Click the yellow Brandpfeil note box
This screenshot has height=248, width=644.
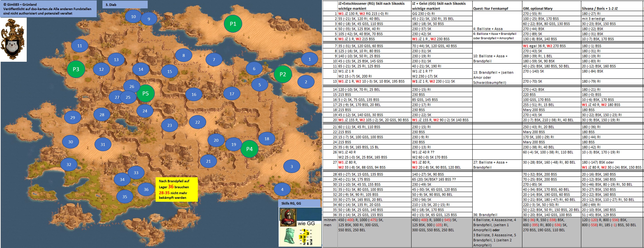tap(176, 189)
